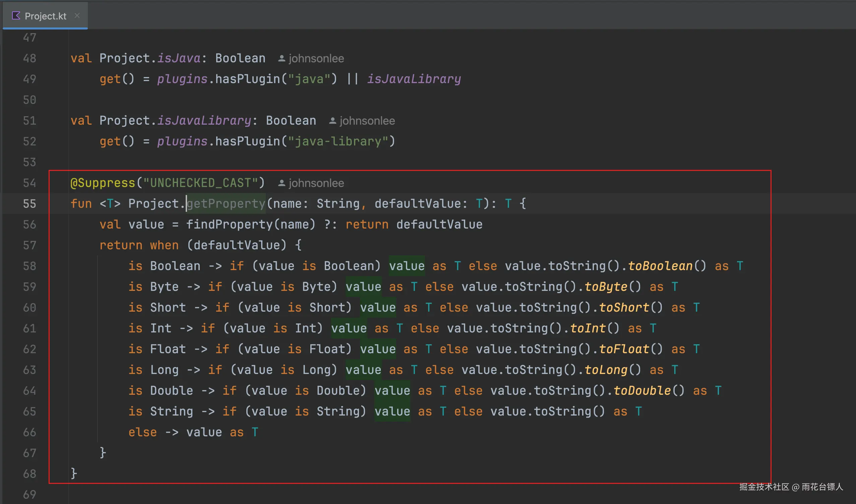
Task: Select the Project.kt tab
Action: [x=45, y=16]
